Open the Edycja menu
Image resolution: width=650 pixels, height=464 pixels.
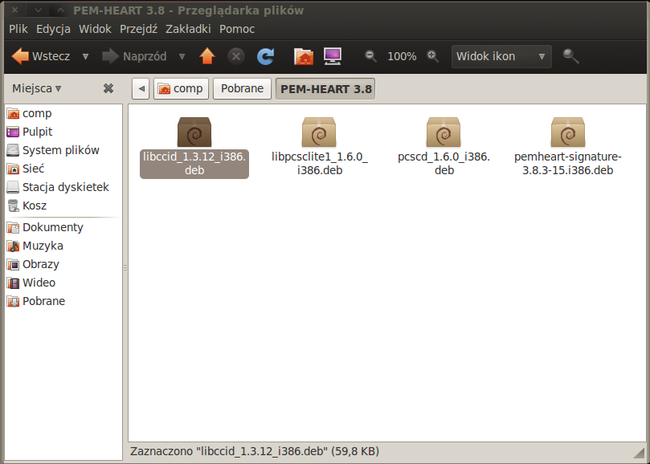(x=53, y=29)
